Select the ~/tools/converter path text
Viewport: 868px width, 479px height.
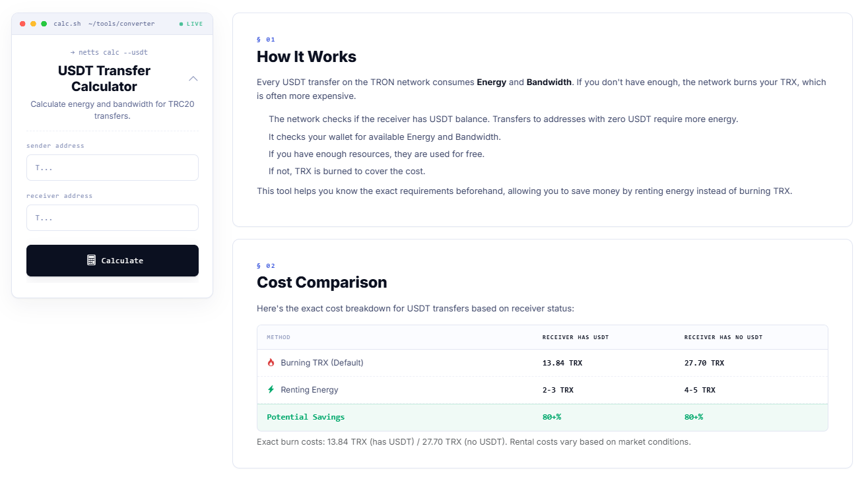(121, 24)
